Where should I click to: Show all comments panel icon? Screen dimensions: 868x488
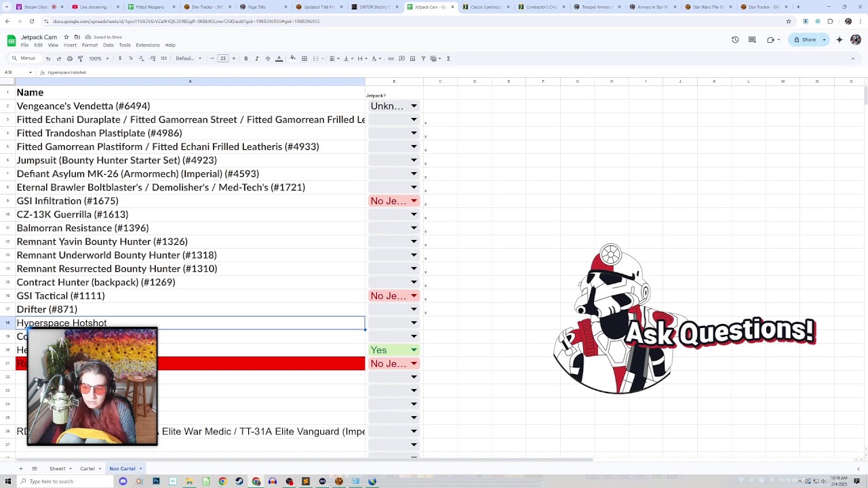pyautogui.click(x=752, y=40)
